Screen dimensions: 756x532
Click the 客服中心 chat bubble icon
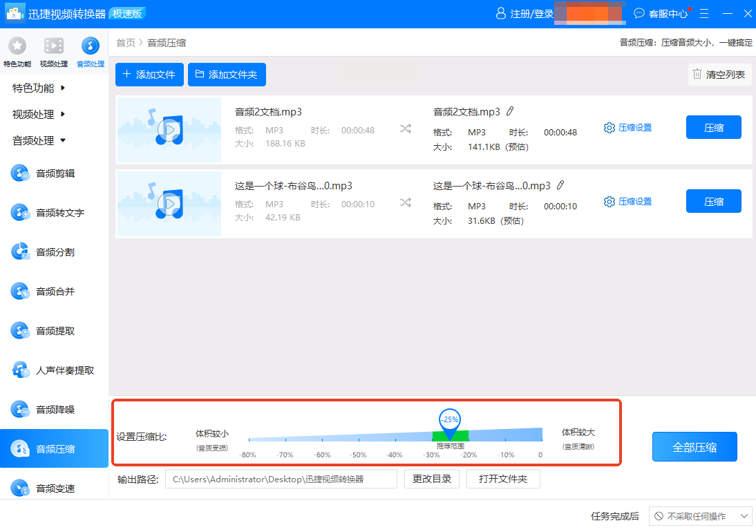[x=639, y=14]
